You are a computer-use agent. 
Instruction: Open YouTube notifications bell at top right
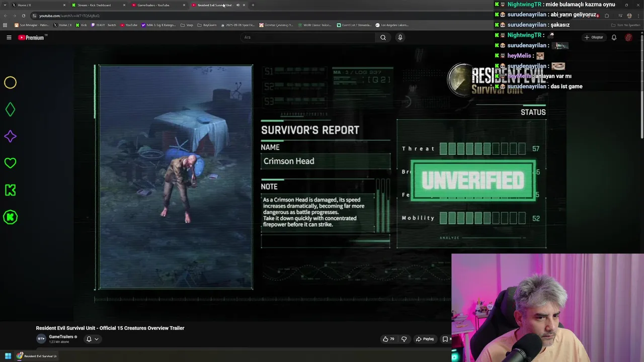(614, 37)
